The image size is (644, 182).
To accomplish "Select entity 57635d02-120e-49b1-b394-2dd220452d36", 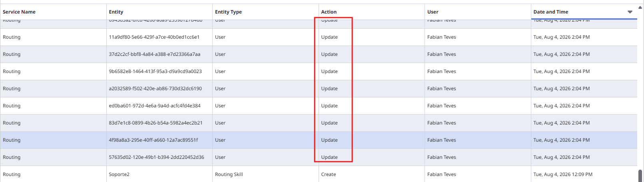I will [x=157, y=157].
